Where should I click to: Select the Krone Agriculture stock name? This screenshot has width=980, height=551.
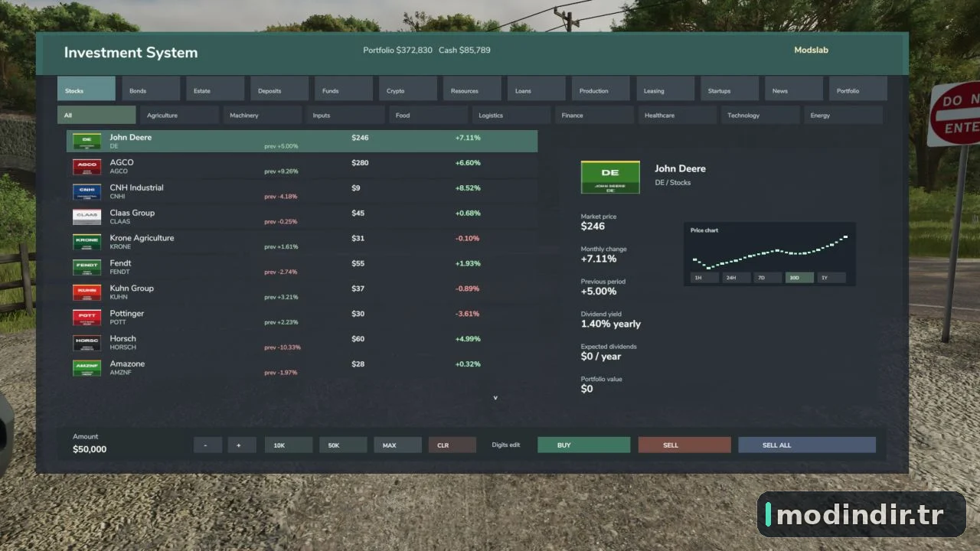click(142, 238)
